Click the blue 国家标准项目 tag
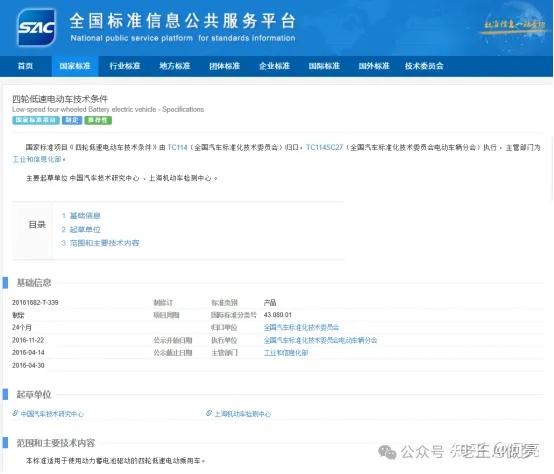 tap(36, 120)
